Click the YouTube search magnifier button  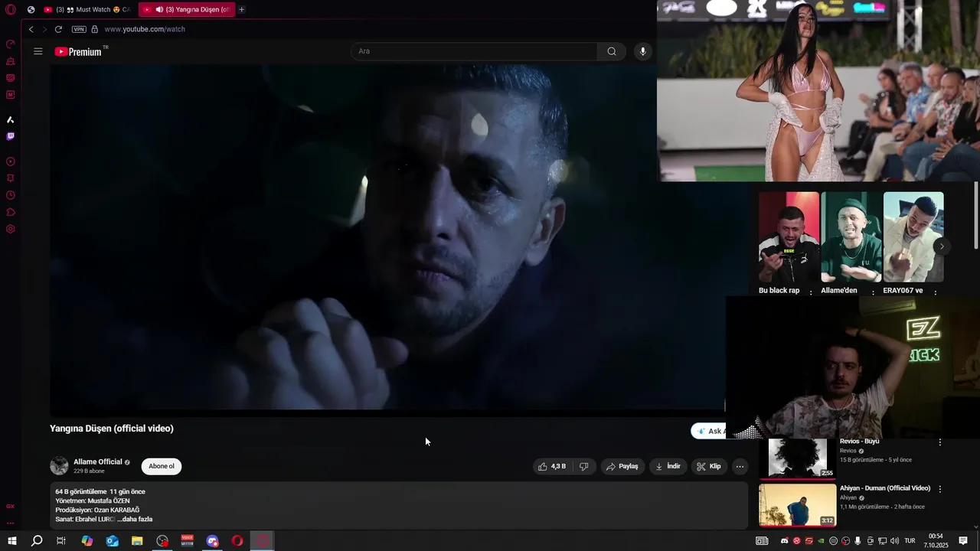pyautogui.click(x=612, y=51)
